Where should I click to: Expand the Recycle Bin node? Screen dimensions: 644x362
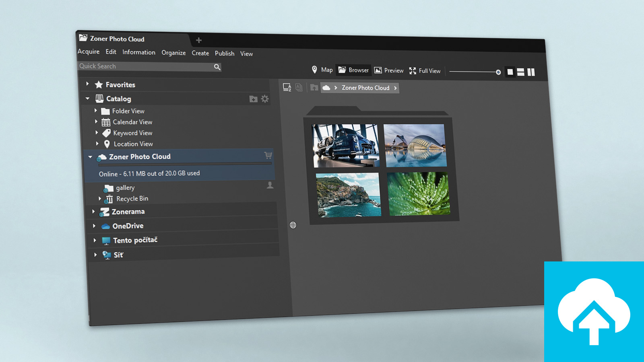click(x=100, y=198)
